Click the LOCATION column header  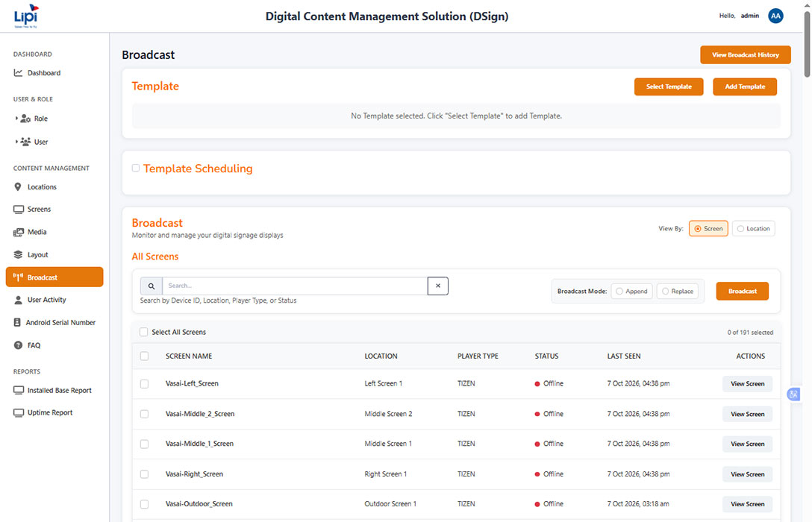[x=381, y=356]
